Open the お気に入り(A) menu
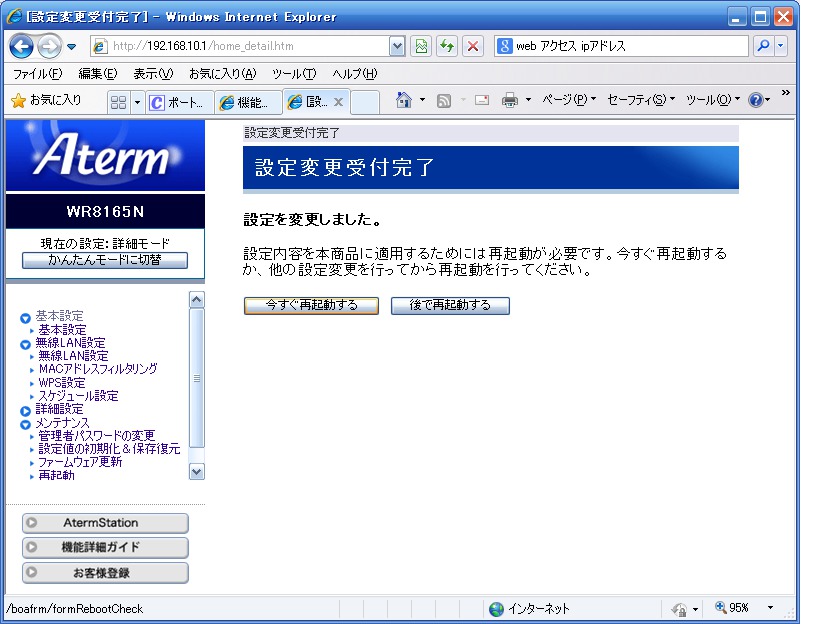 [222, 74]
